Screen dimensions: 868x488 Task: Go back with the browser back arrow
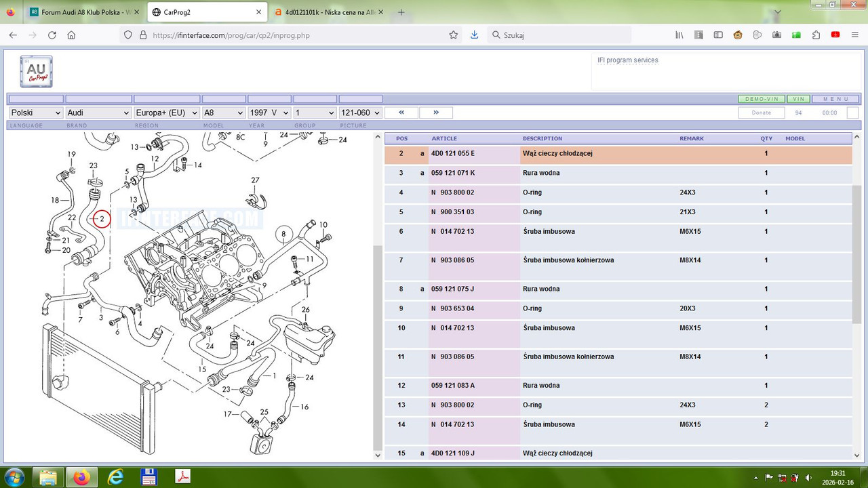(x=13, y=35)
